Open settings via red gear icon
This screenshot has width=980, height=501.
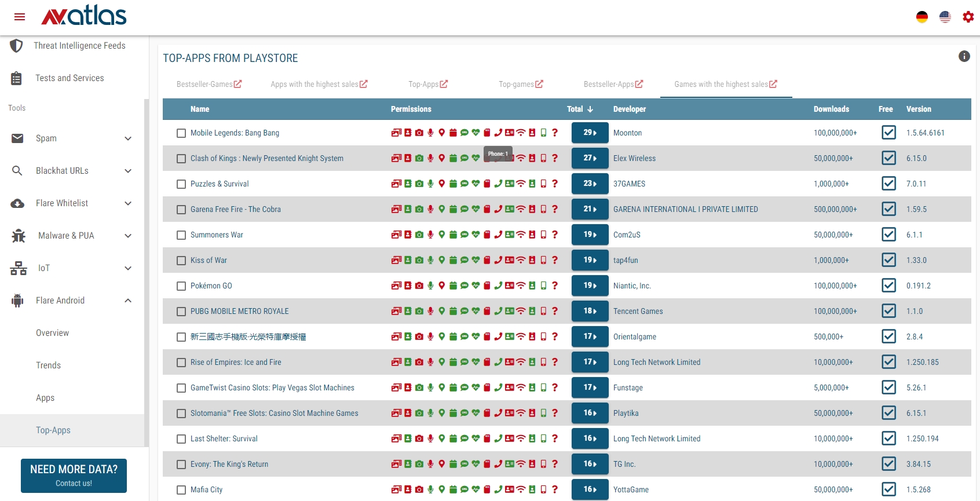pos(968,17)
